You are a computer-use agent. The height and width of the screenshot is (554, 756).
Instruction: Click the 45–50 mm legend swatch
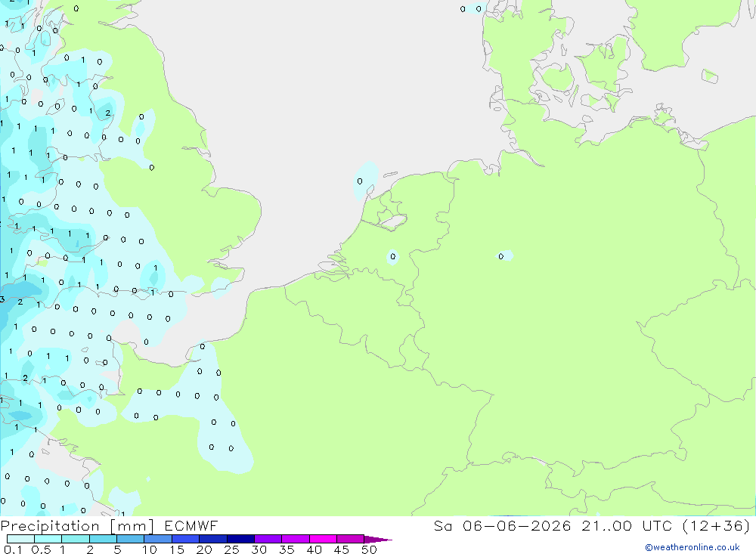(x=351, y=539)
